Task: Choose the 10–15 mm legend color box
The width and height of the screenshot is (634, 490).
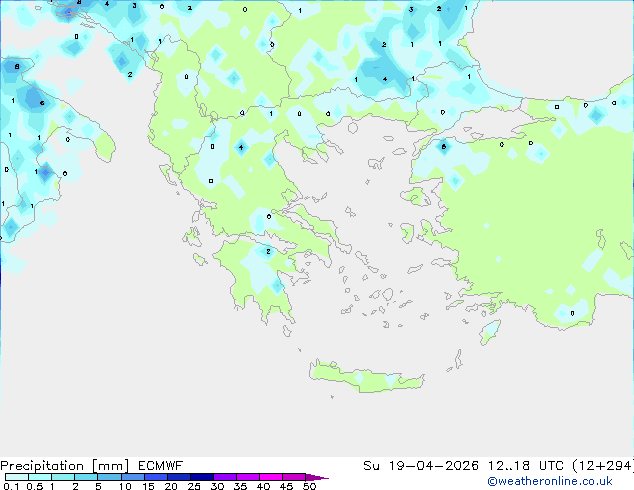Action: tap(132, 477)
